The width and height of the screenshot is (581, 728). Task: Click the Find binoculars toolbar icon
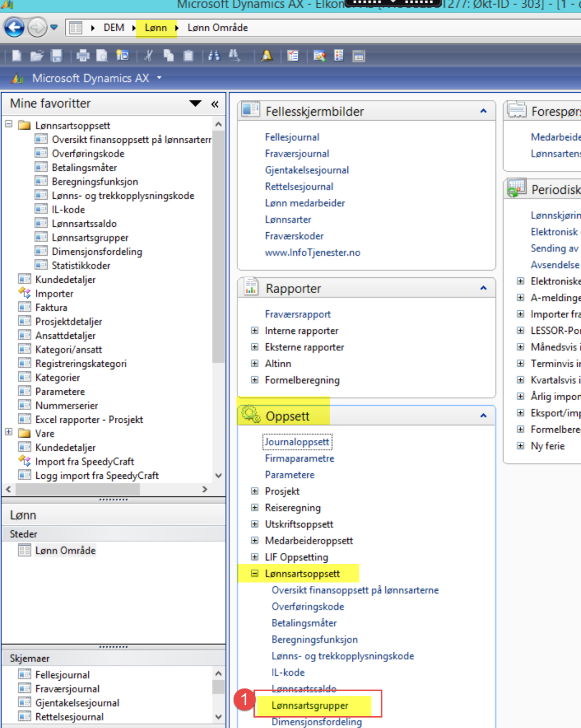[x=214, y=55]
